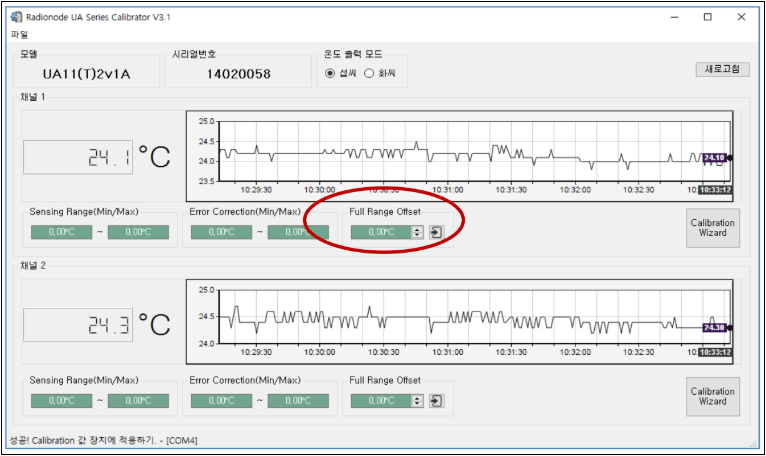Click the 채널 1 group label
766x456 pixels.
pos(33,97)
